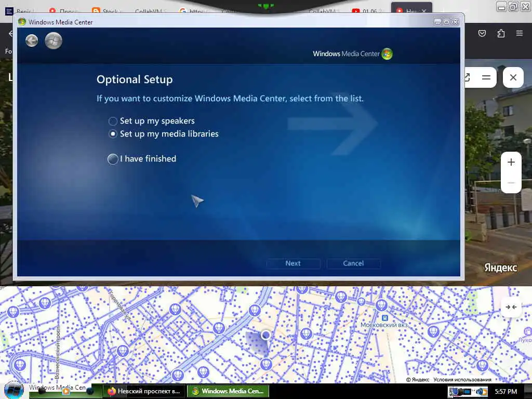This screenshot has width=532, height=399.
Task: Click the Next button in setup
Action: coord(293,263)
